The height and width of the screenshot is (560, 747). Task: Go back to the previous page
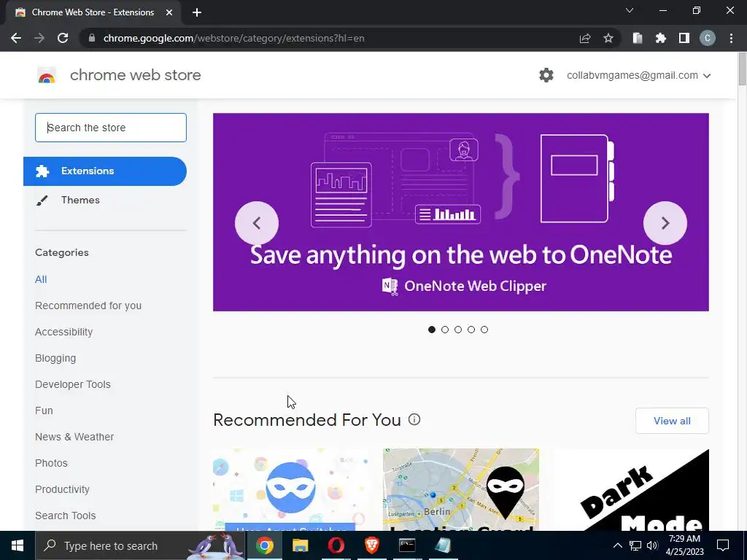(16, 38)
